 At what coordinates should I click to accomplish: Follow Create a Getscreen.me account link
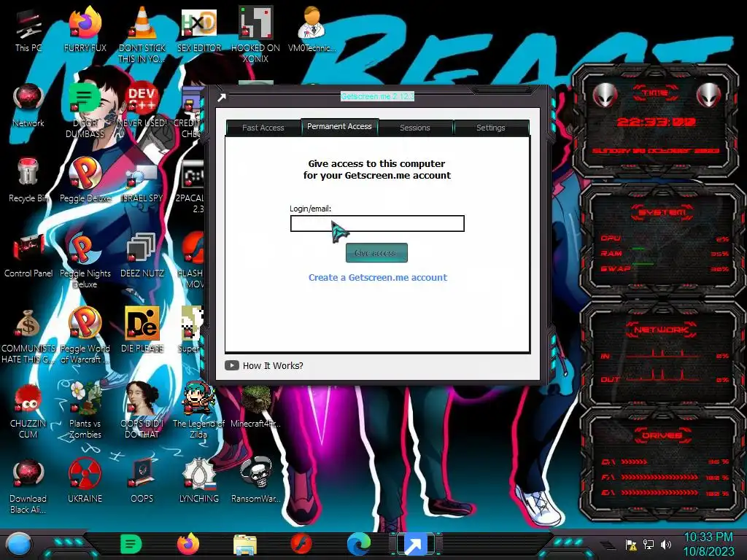[x=378, y=278]
